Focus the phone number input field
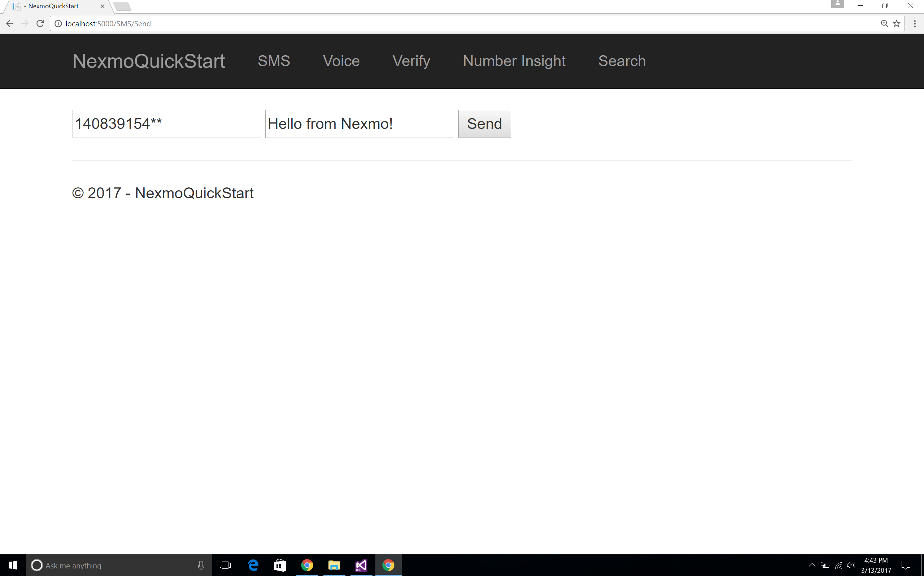The width and height of the screenshot is (924, 576). pyautogui.click(x=167, y=124)
